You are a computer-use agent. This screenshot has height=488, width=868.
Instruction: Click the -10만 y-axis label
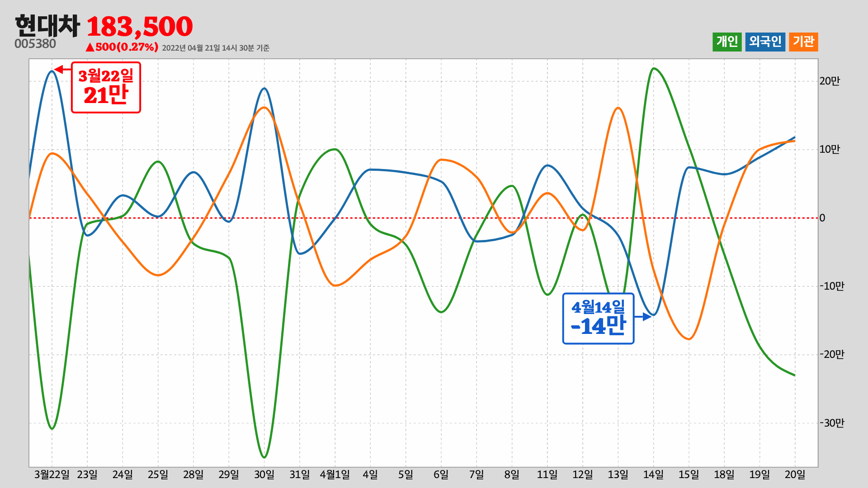[832, 286]
